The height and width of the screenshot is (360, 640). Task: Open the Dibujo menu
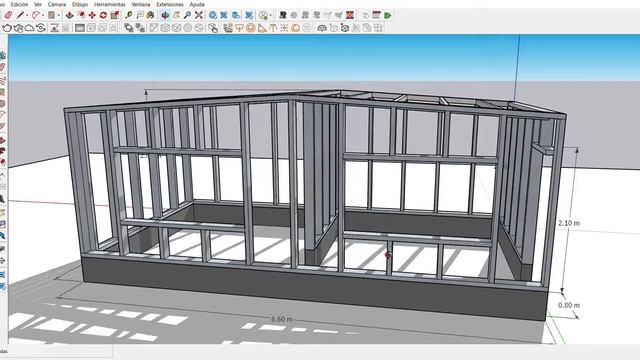pyautogui.click(x=80, y=4)
